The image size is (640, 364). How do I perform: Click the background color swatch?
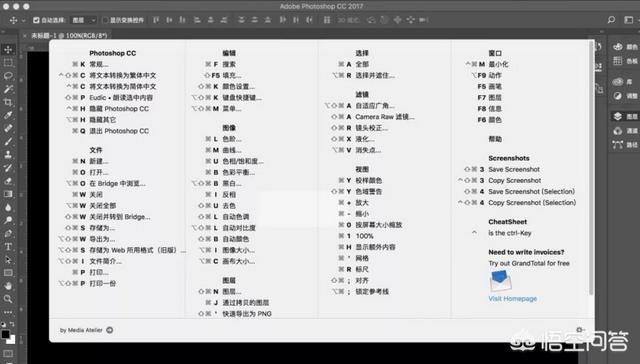[x=12, y=340]
